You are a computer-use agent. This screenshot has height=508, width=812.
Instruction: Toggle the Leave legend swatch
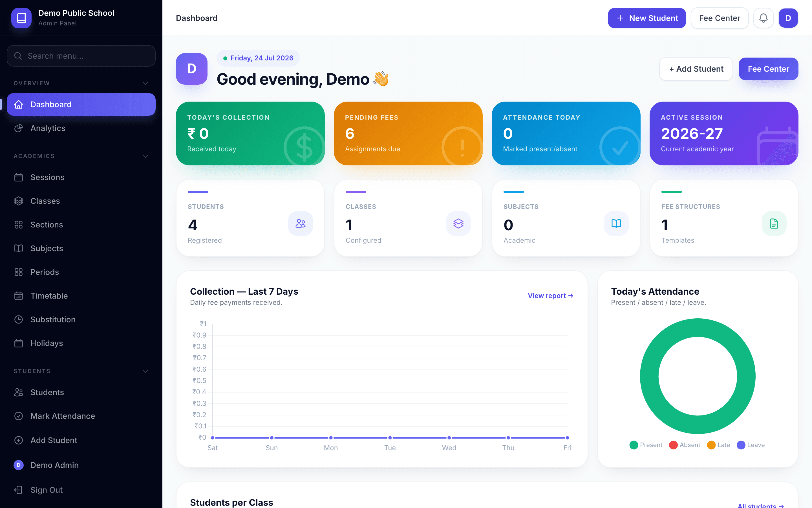[x=741, y=445]
